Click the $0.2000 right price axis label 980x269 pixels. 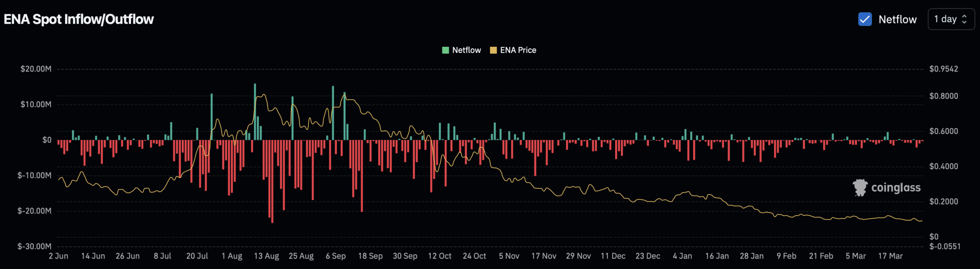(944, 202)
